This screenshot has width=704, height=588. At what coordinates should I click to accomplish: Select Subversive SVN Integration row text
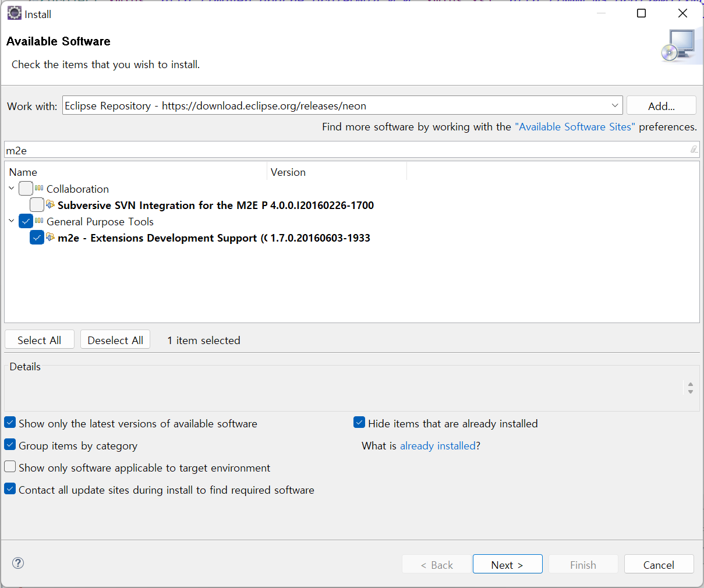point(162,205)
